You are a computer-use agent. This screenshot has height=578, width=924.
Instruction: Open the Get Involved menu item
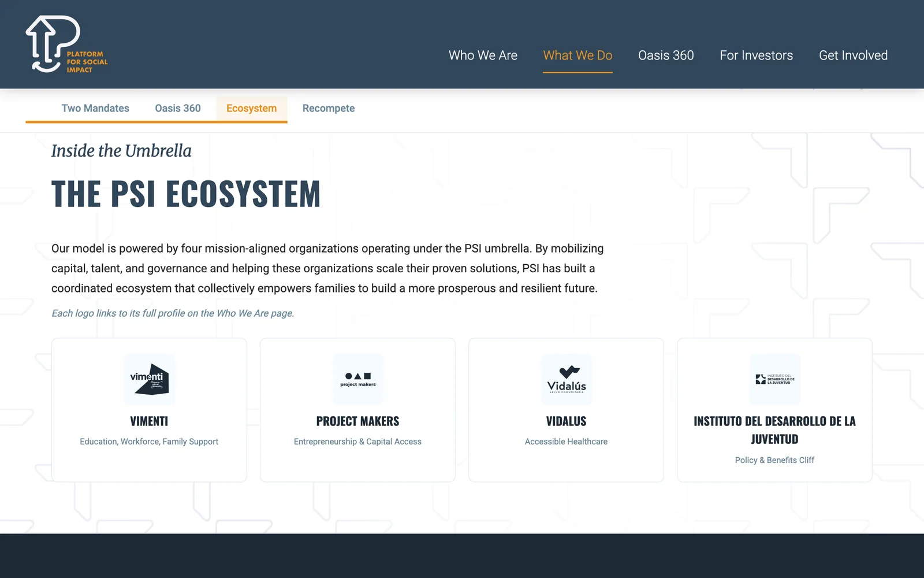tap(853, 55)
